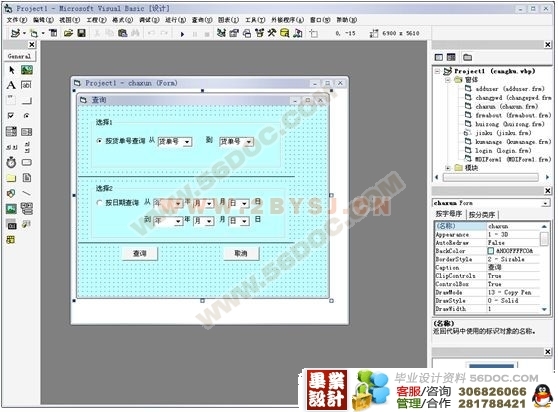This screenshot has width=558, height=412.
Task: Click the 取消 button on the form
Action: 241,254
